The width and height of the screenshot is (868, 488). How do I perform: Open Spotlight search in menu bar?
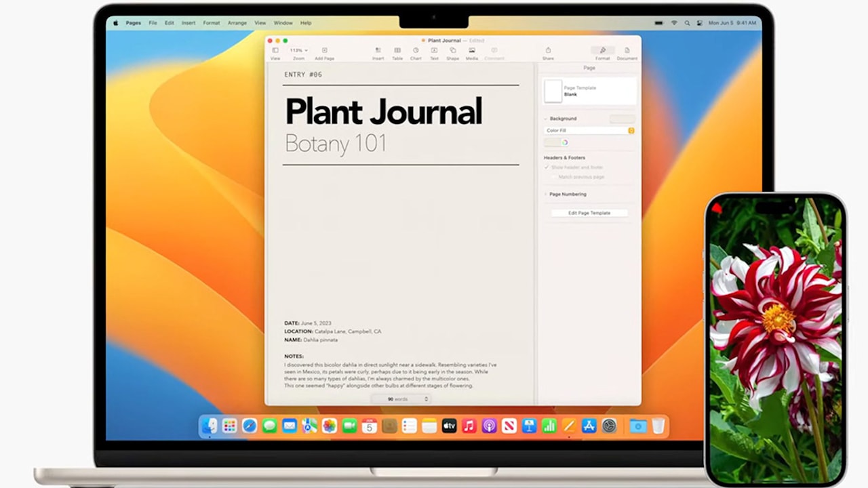pos(687,22)
